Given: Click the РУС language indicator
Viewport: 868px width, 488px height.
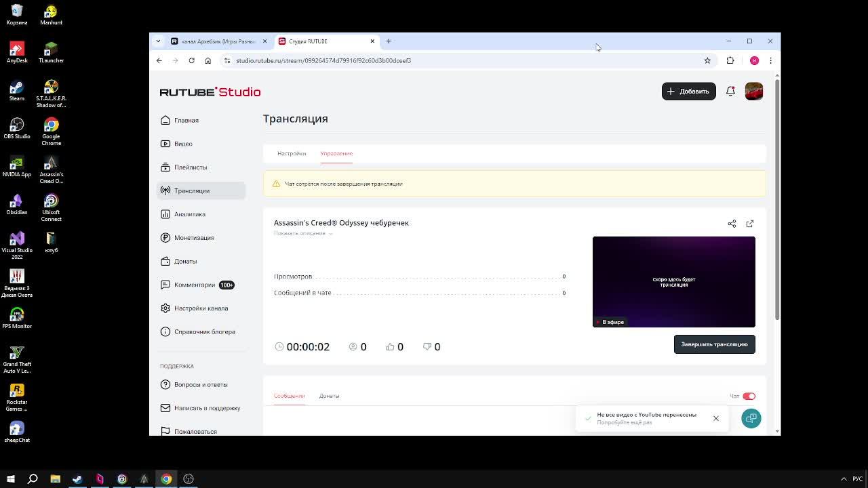Looking at the screenshot, I should (x=858, y=479).
